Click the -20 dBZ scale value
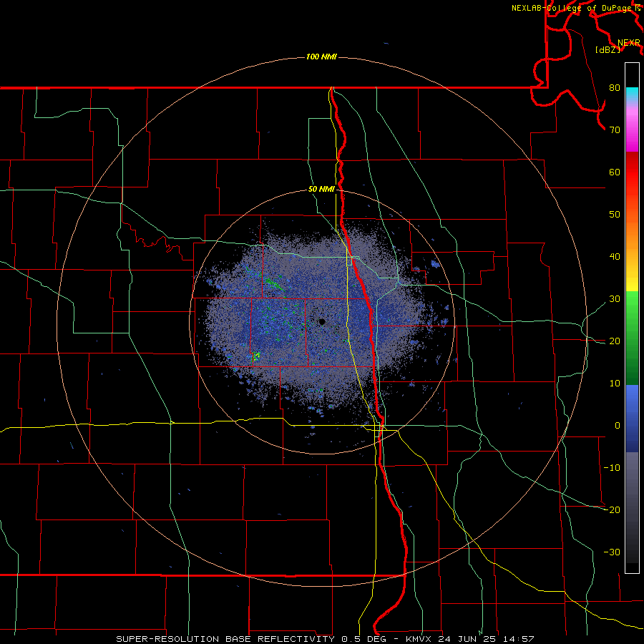 pyautogui.click(x=612, y=510)
